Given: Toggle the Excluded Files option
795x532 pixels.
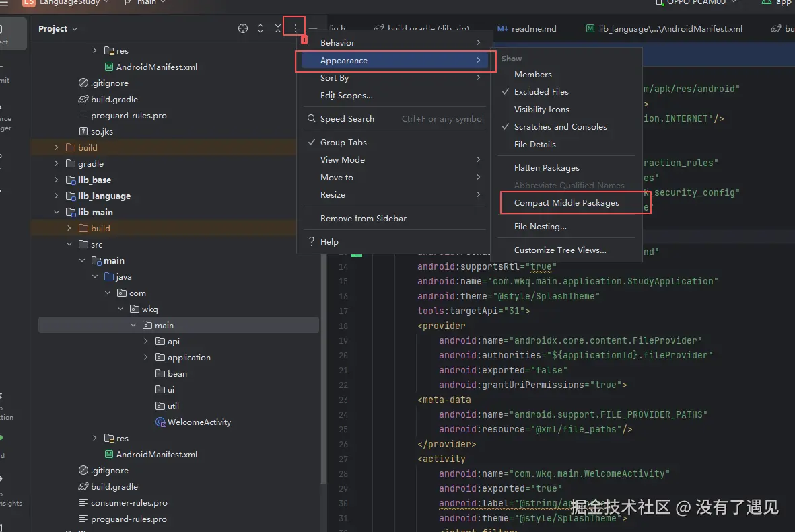Looking at the screenshot, I should [x=541, y=92].
